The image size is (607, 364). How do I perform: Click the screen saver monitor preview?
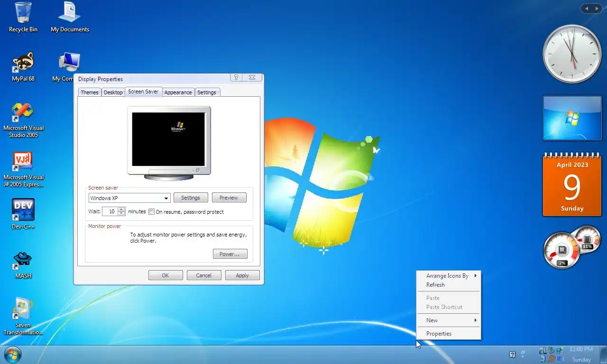(x=169, y=142)
